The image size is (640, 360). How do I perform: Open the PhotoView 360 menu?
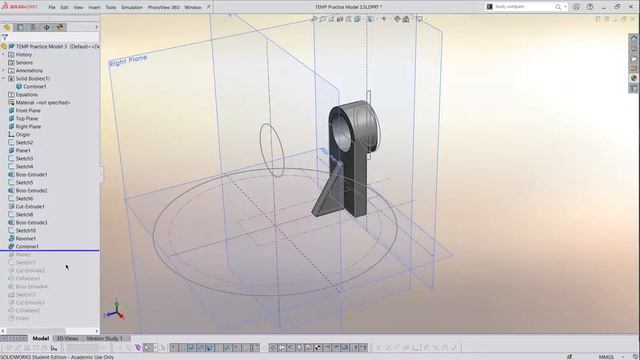click(x=163, y=7)
